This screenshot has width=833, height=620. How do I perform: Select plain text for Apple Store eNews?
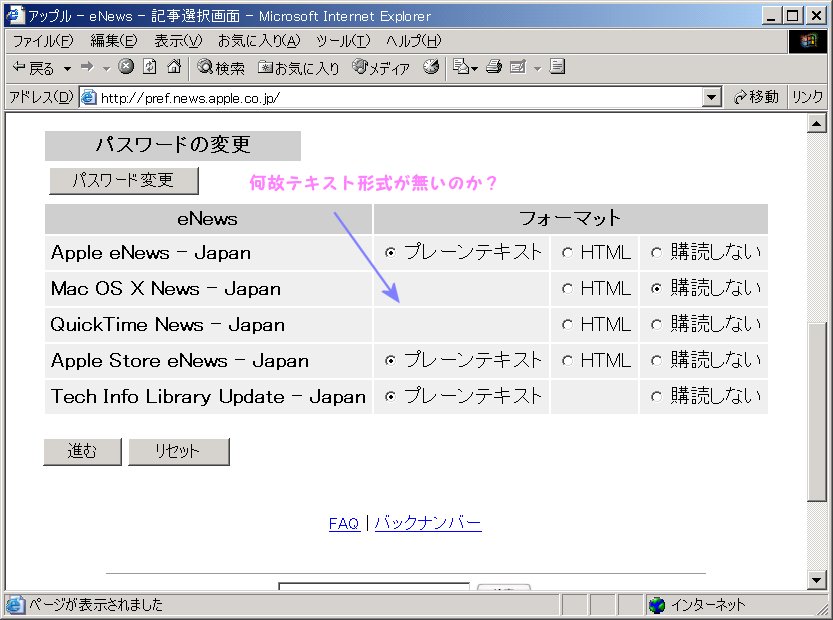tap(390, 361)
